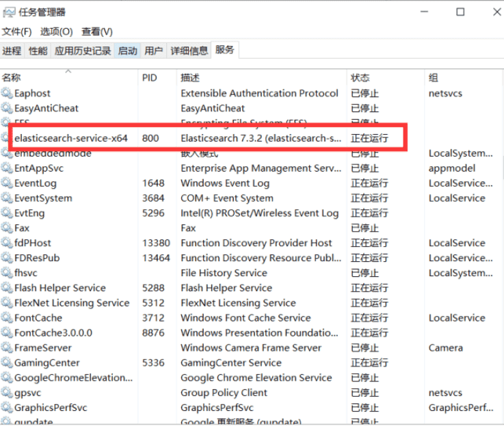504x428 pixels.
Task: Switch to the 启动 tab
Action: click(127, 51)
